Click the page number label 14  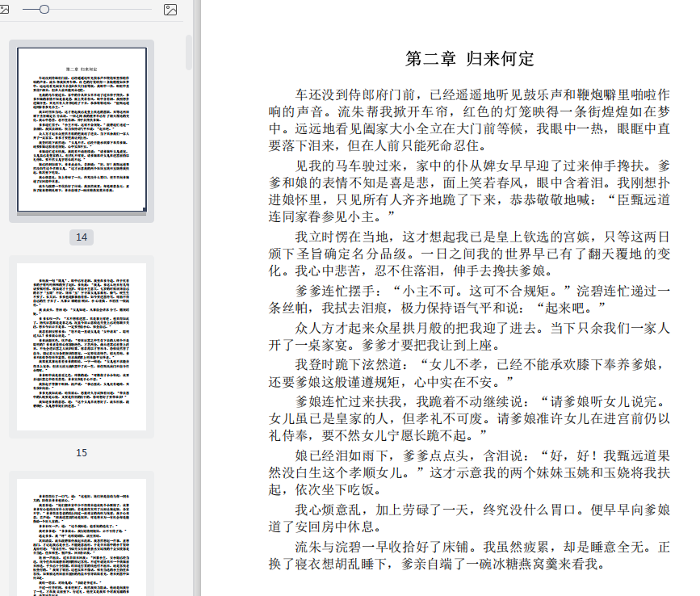pos(82,237)
